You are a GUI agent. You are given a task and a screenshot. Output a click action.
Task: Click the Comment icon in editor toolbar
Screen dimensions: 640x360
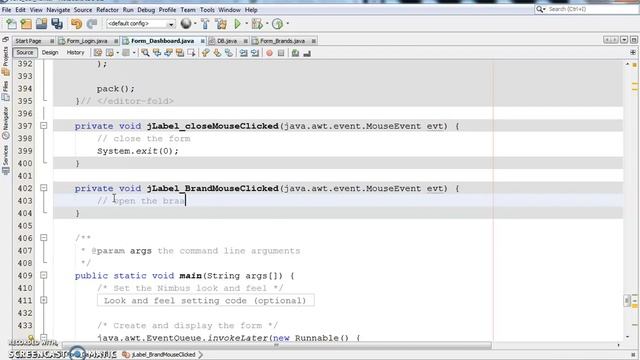click(x=295, y=53)
